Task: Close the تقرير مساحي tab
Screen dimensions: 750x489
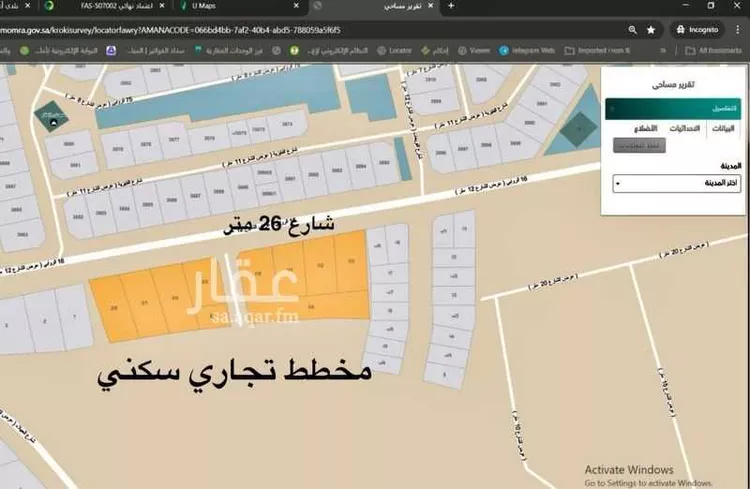Action: 430,6
